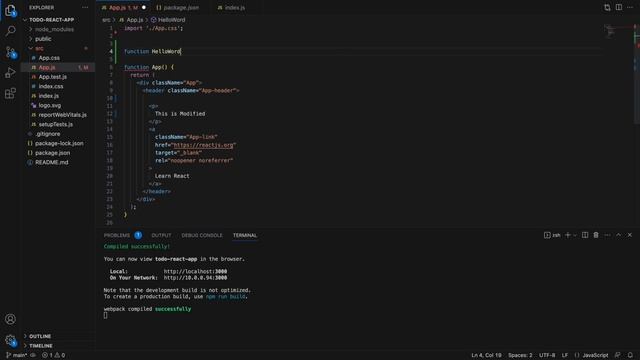Click the Ln 4, Col 19 cursor position
Viewport: 640px width, 360px height.
[x=486, y=355]
